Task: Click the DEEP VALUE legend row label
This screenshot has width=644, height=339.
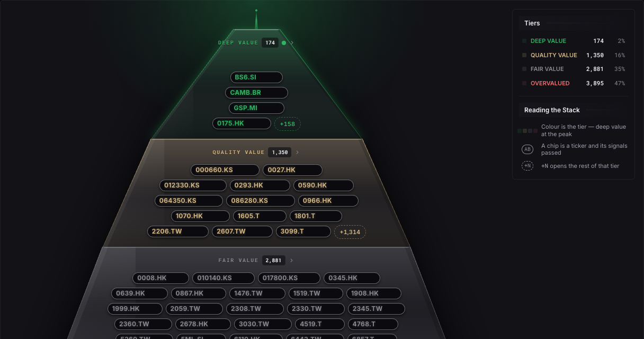Action: point(548,41)
